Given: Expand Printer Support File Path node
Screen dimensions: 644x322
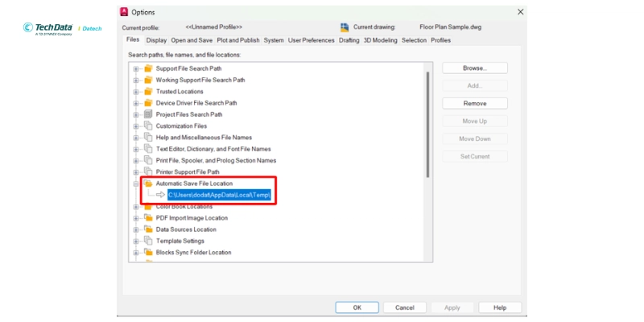Looking at the screenshot, I should pyautogui.click(x=136, y=172).
